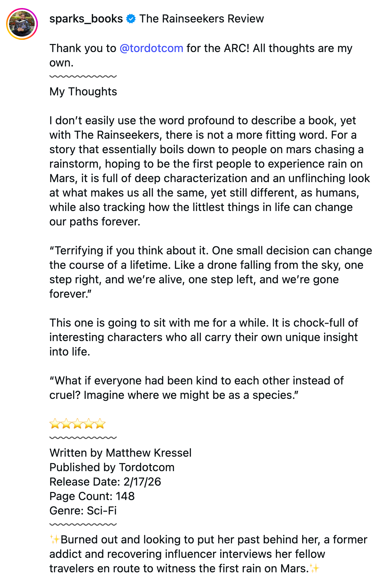Click the first star in the rating
This screenshot has width=392, height=580.
(55, 424)
